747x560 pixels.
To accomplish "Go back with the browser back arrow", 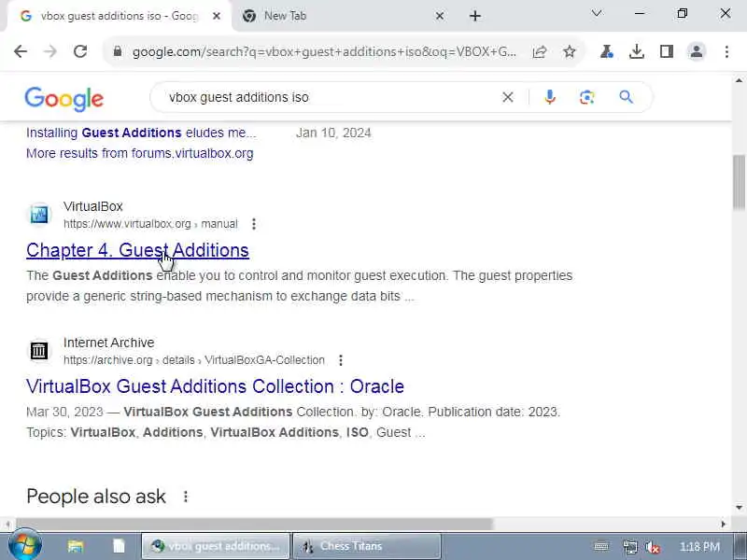I will pyautogui.click(x=21, y=51).
